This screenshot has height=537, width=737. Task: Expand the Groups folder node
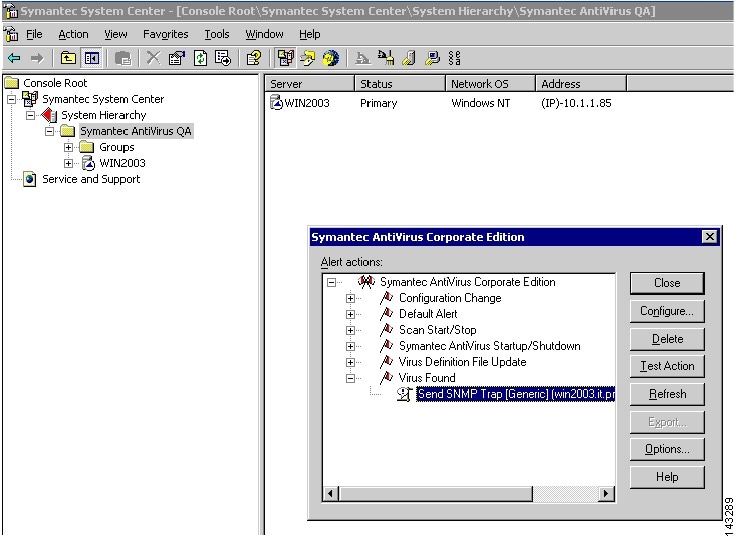(x=68, y=147)
